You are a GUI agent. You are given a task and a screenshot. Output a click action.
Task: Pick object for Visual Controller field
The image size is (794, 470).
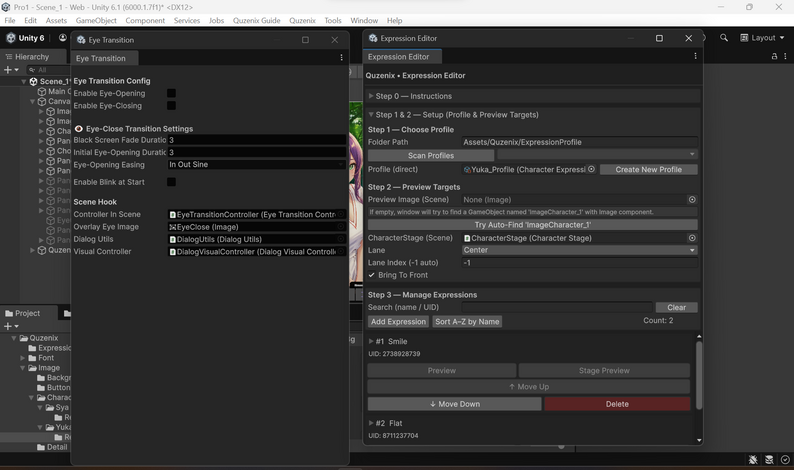[x=341, y=252]
